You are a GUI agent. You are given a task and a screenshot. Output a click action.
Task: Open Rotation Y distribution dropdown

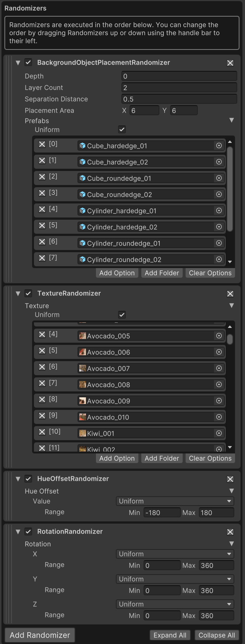175,579
